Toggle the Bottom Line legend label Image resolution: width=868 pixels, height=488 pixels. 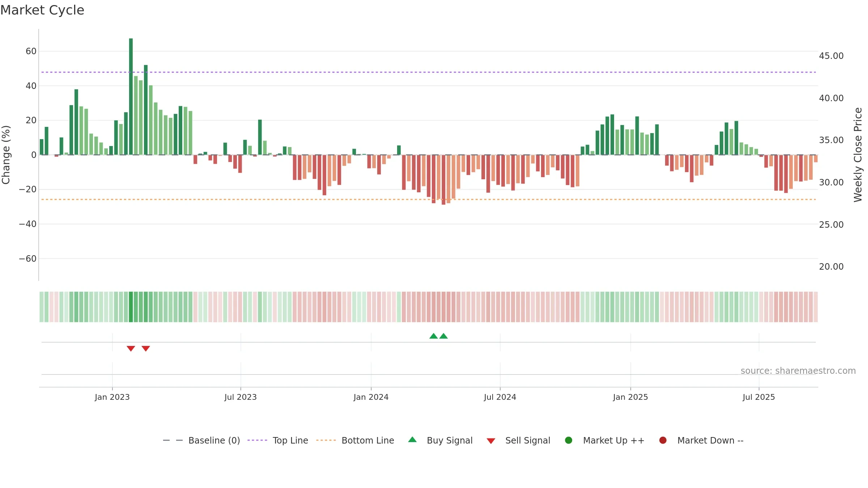pyautogui.click(x=368, y=440)
